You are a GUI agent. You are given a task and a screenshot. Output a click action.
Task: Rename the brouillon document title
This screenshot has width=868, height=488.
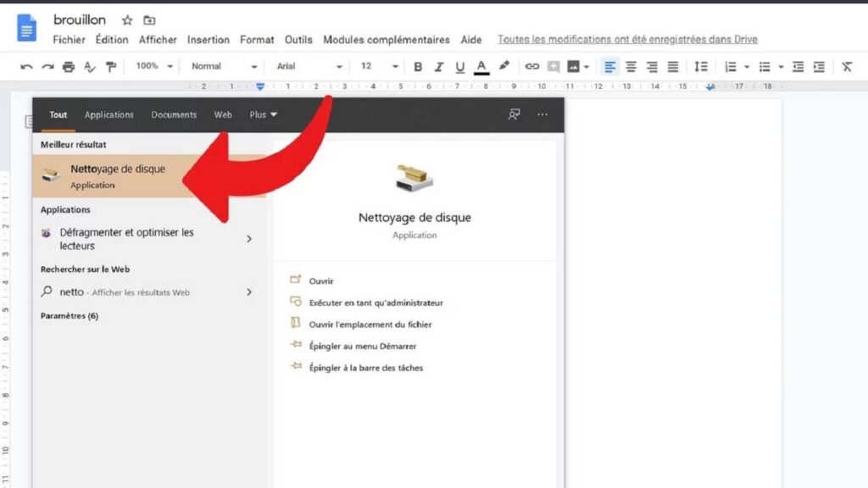pyautogui.click(x=79, y=20)
